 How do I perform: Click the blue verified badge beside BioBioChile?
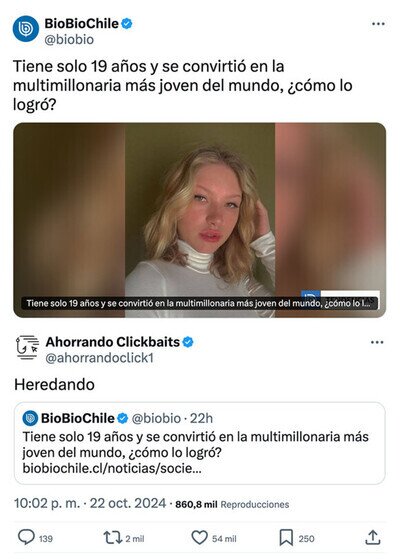(x=127, y=24)
